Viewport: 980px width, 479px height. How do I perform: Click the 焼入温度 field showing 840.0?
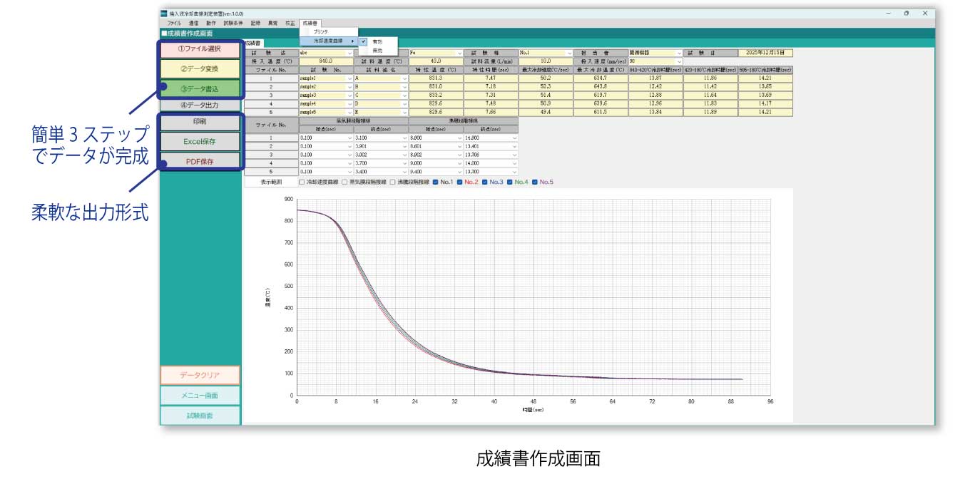pos(326,61)
